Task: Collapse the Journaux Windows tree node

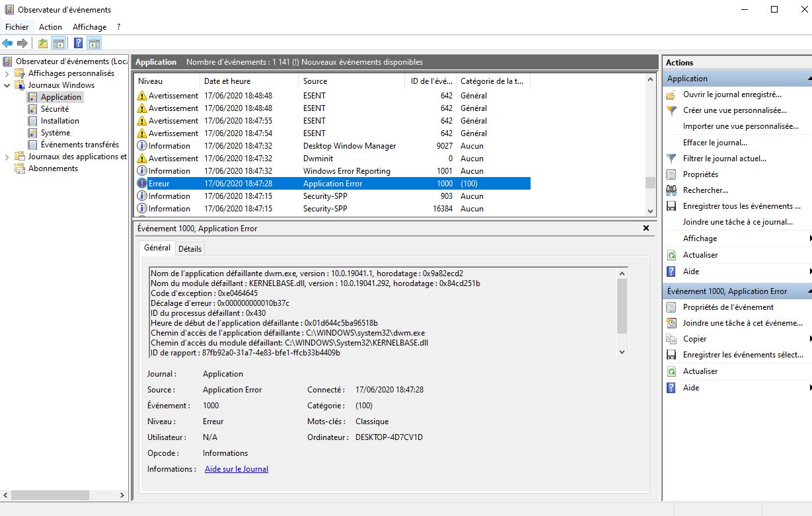Action: point(7,85)
